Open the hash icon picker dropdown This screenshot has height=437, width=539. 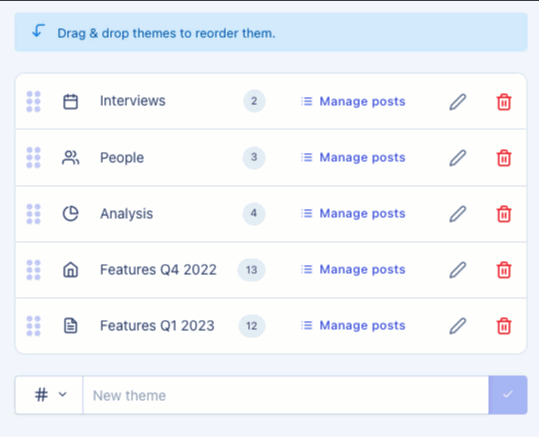coord(49,395)
